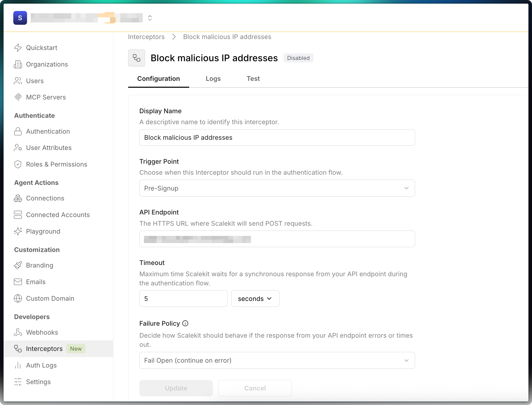Open the Failure Policy dropdown
532x405 pixels.
[x=277, y=360]
